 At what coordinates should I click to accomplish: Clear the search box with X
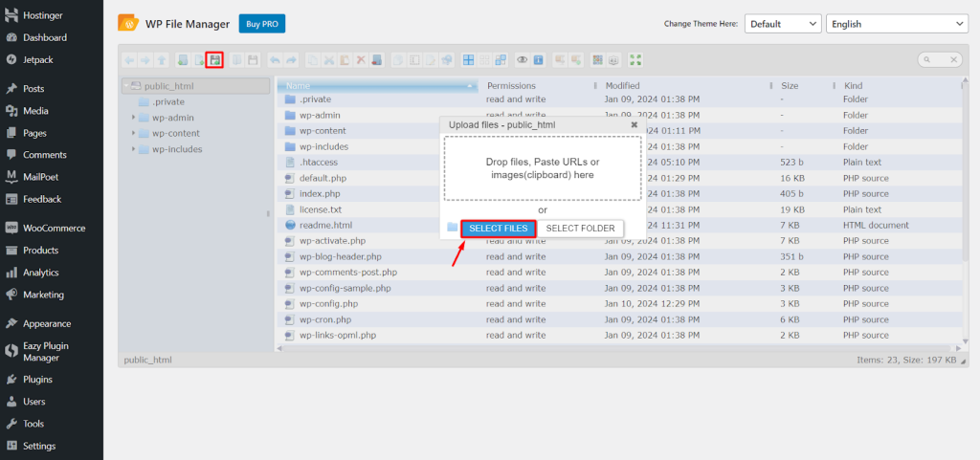tap(954, 60)
